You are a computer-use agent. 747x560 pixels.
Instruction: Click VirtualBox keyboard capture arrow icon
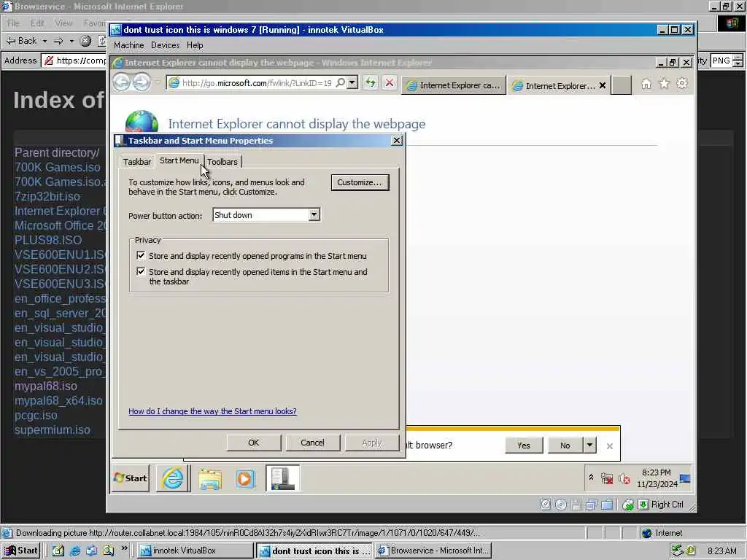click(643, 505)
